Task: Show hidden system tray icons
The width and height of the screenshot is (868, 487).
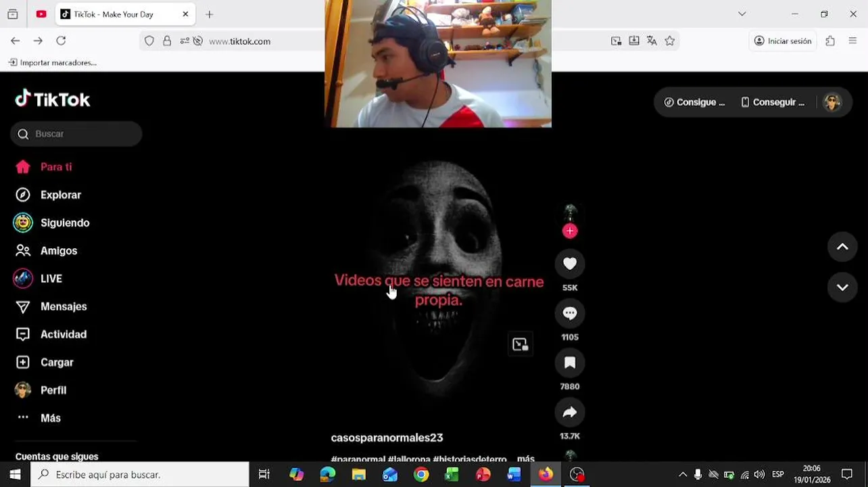Action: 683,474
